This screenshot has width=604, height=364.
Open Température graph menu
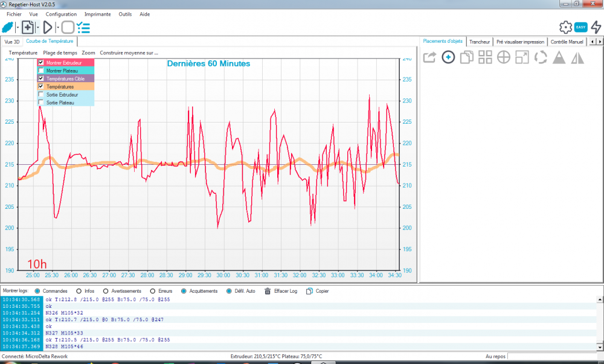tap(23, 53)
